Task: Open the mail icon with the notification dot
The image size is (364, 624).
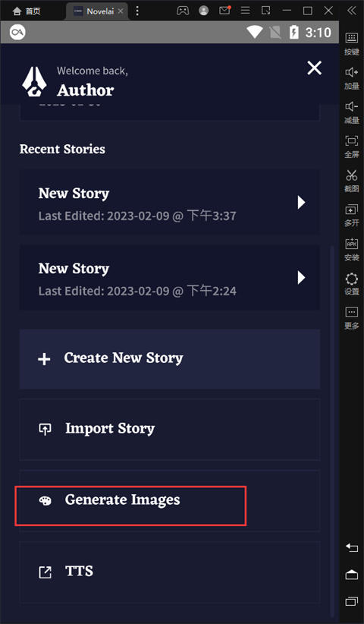Action: click(225, 11)
